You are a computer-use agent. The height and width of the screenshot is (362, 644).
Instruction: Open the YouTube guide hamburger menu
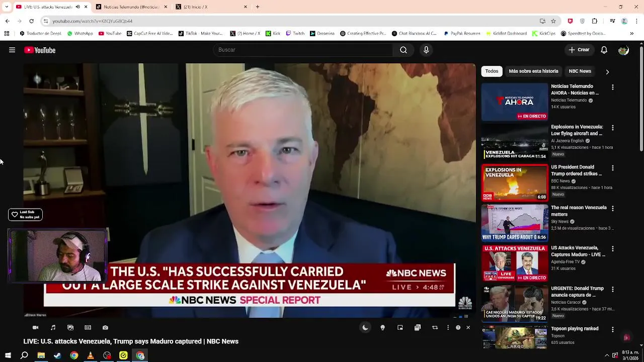coord(12,50)
